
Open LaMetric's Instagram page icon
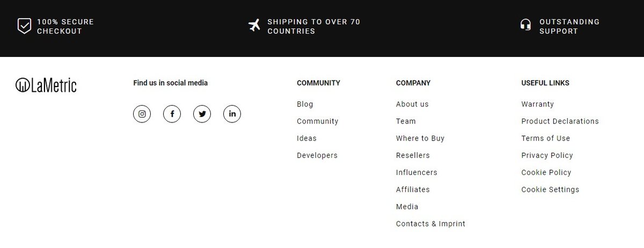[142, 114]
